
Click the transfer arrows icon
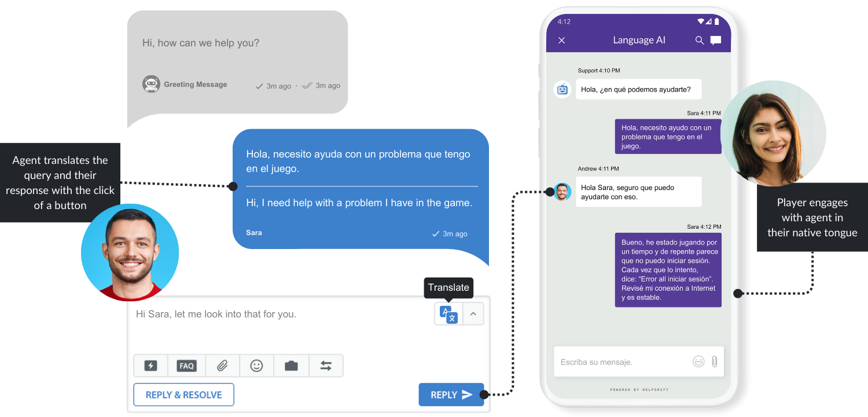326,366
